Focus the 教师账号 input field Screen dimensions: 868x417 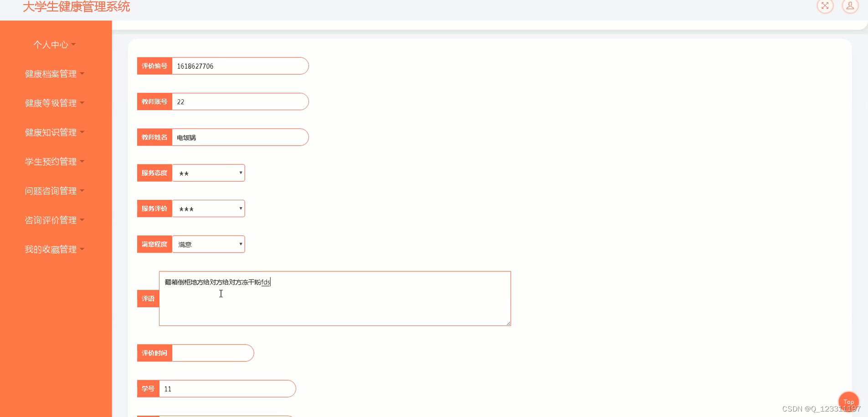[x=240, y=102]
